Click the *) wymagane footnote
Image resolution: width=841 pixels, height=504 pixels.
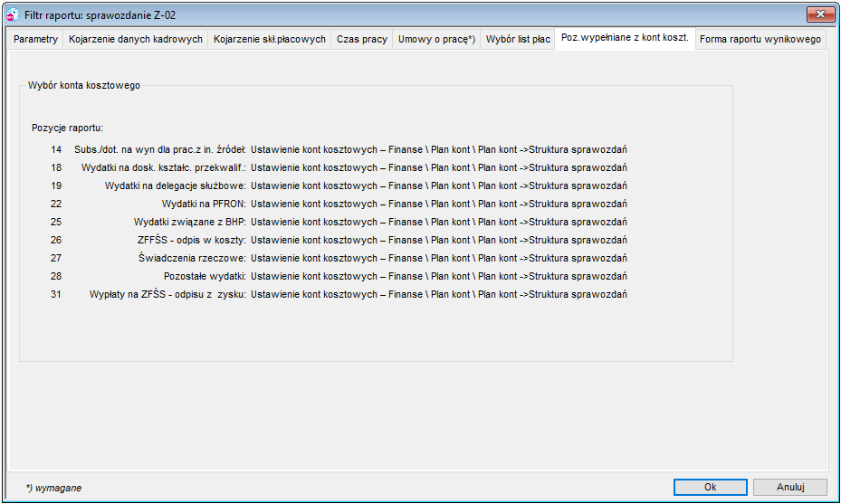(x=53, y=488)
